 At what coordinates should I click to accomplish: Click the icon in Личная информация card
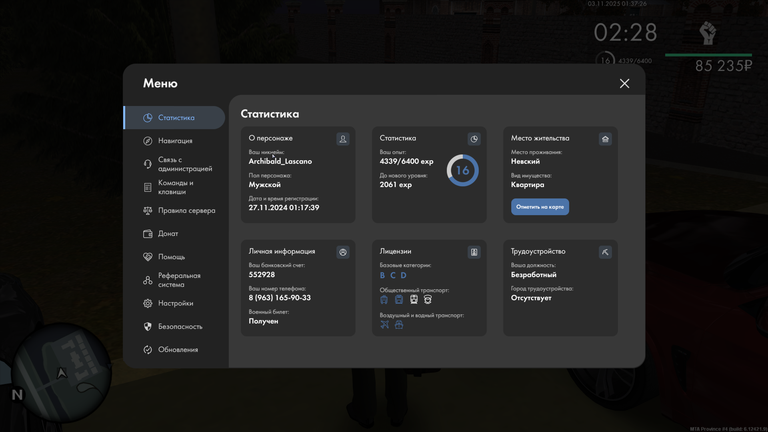(x=343, y=252)
